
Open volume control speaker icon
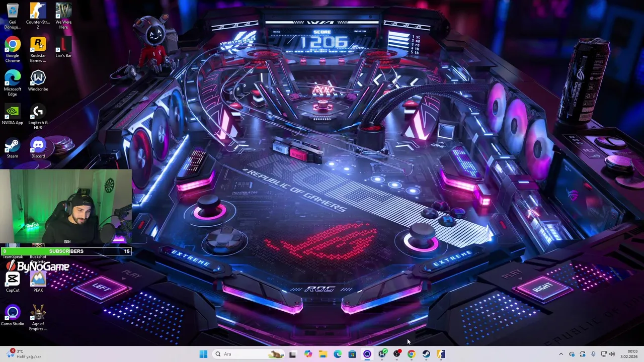[x=613, y=354]
